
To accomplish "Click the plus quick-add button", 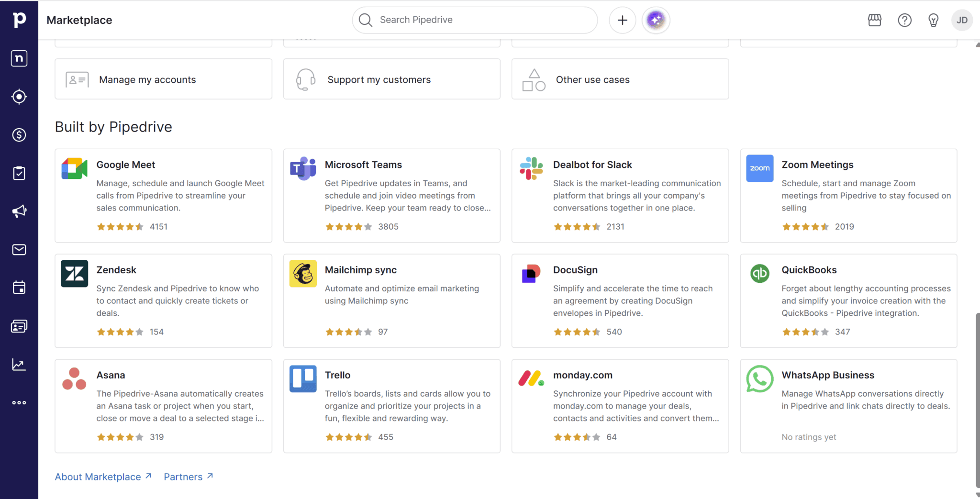I will tap(623, 20).
